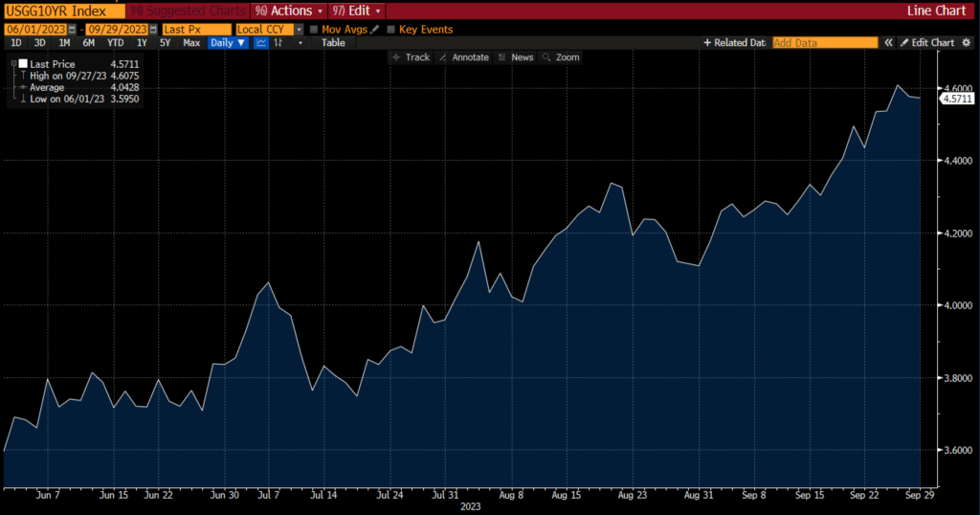
Task: Open the Daily periodicity dropdown
Action: [229, 43]
